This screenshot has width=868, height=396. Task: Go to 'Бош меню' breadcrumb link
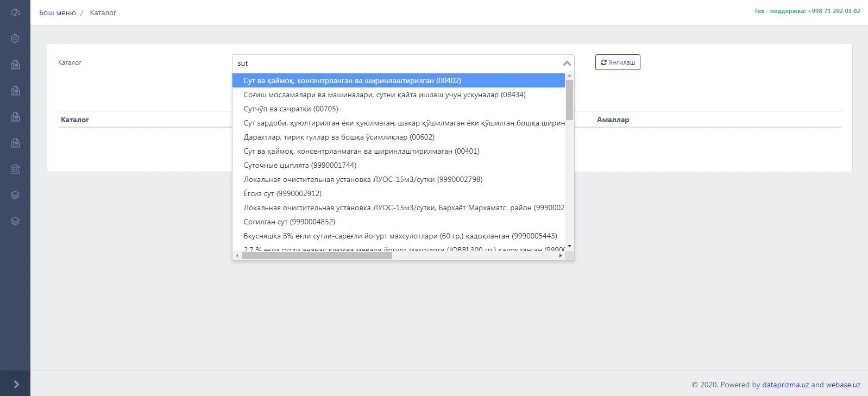tap(58, 12)
